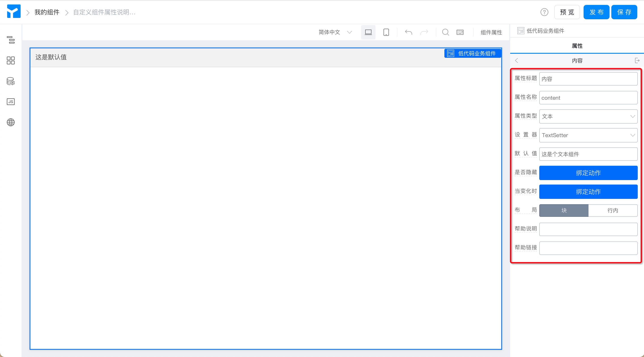Screen dimensions: 644x357
Task: Expand the 属性类型 文本 dropdown
Action: pyautogui.click(x=588, y=116)
